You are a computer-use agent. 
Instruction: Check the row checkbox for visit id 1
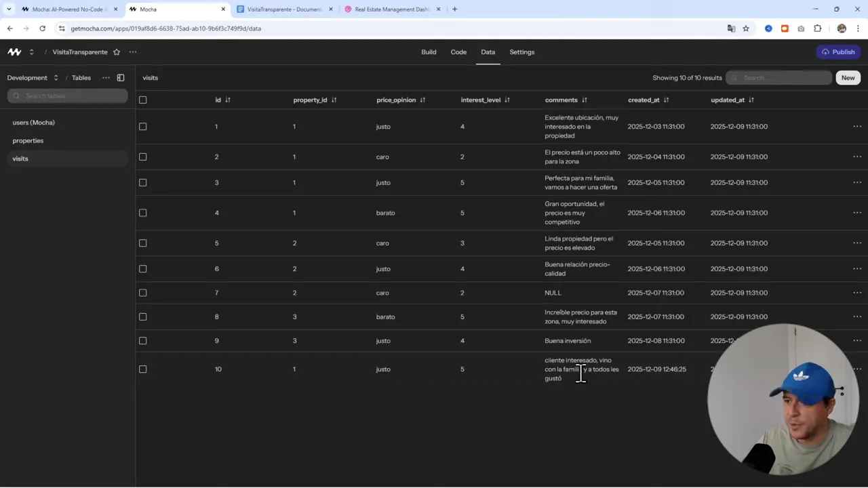click(142, 126)
